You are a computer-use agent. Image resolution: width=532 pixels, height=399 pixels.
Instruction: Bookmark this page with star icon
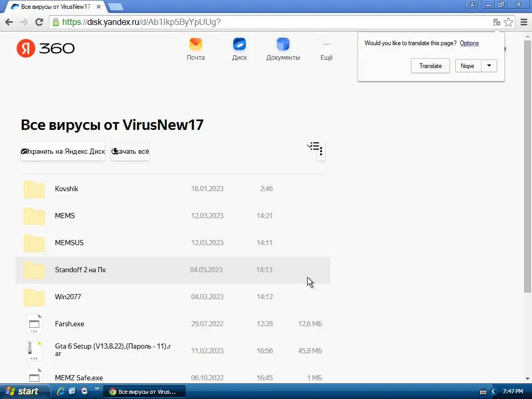[508, 22]
